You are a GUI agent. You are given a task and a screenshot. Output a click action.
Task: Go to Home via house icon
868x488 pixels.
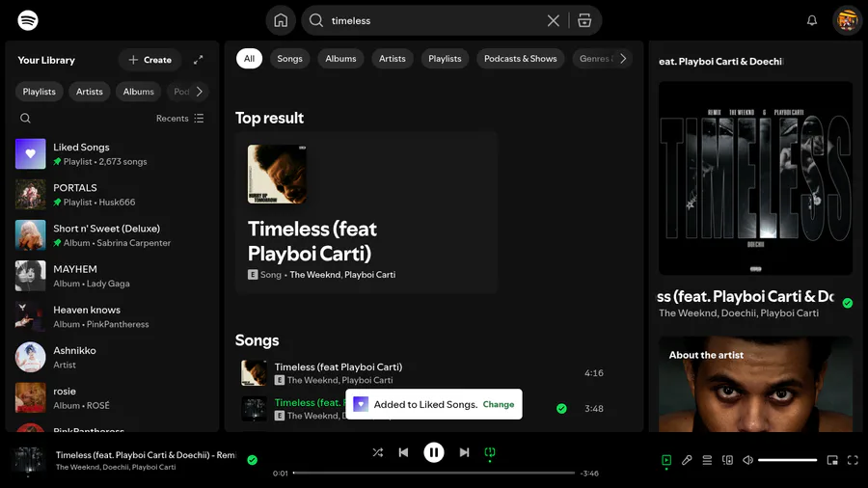pos(281,20)
